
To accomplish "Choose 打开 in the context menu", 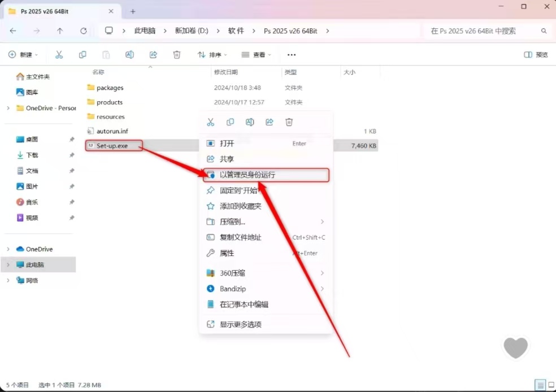I will click(x=266, y=143).
